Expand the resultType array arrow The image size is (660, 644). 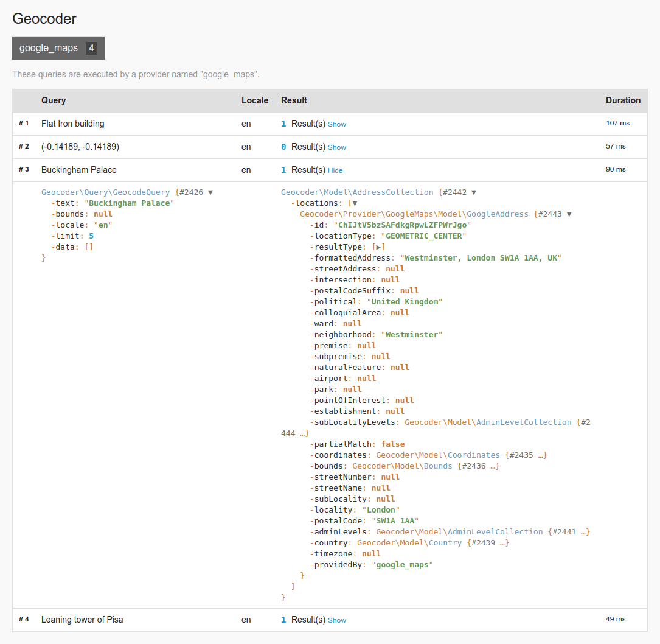tap(378, 247)
